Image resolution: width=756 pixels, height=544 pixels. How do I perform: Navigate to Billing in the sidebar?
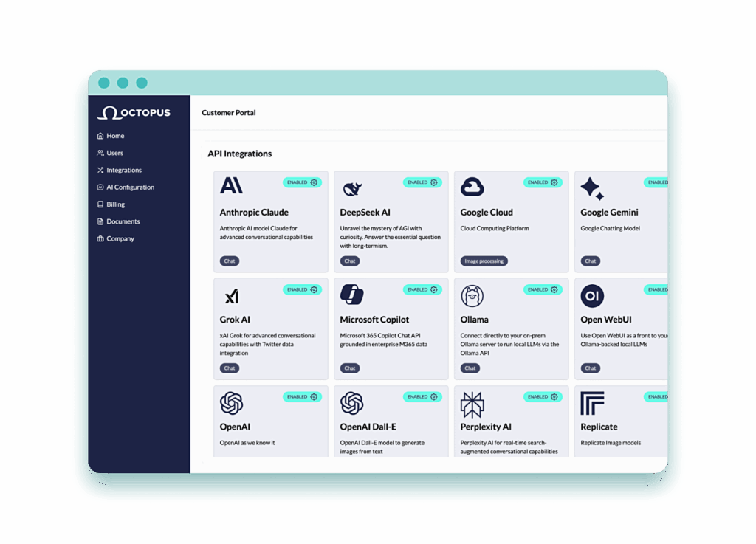(111, 204)
